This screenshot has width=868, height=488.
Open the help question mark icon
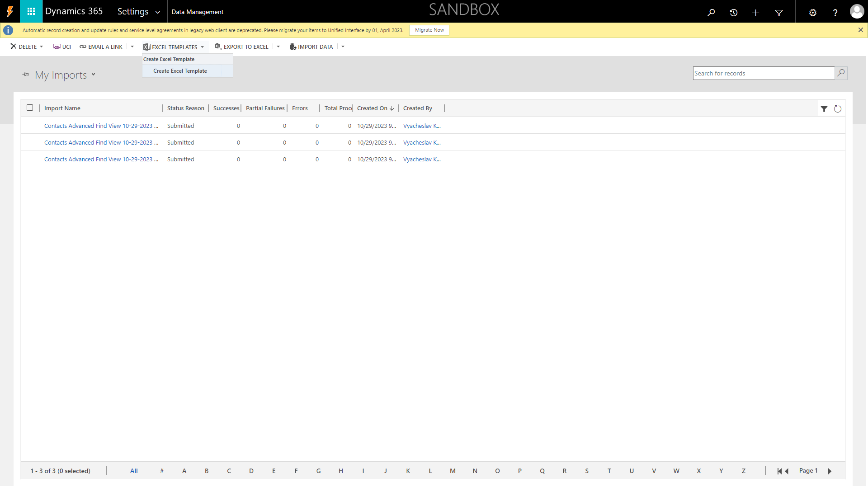[835, 13]
